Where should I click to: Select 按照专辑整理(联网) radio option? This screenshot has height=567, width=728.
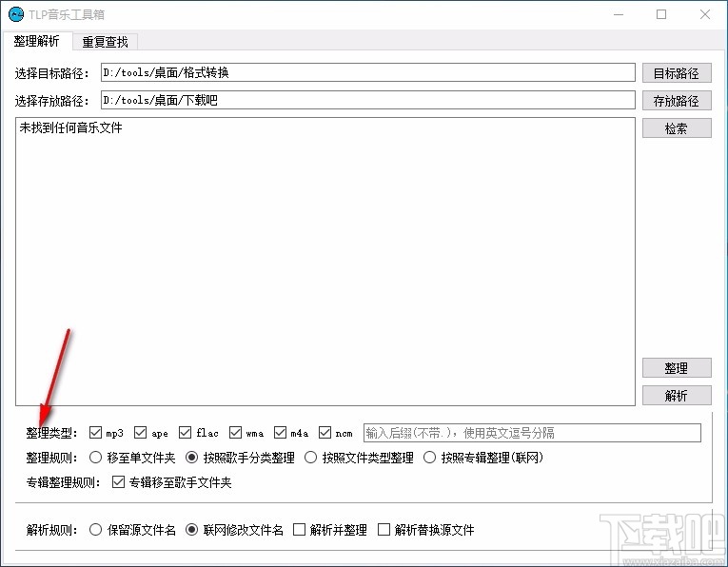[x=429, y=458]
